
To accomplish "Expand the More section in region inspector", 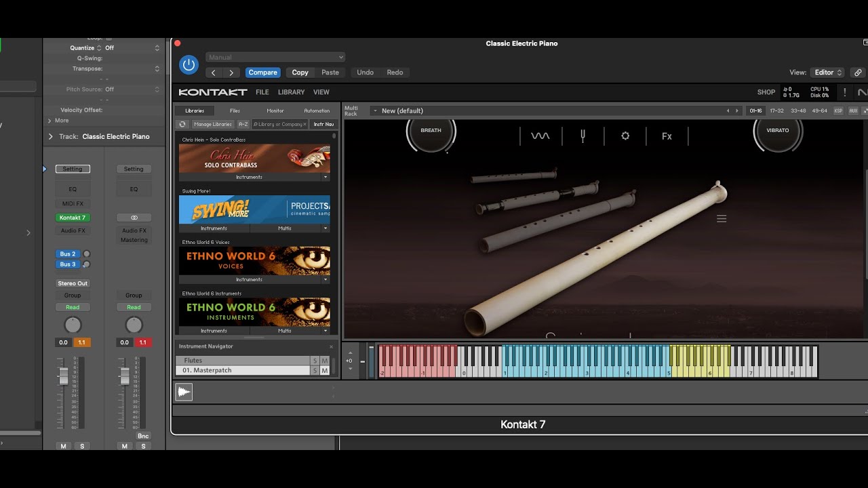I will point(50,121).
